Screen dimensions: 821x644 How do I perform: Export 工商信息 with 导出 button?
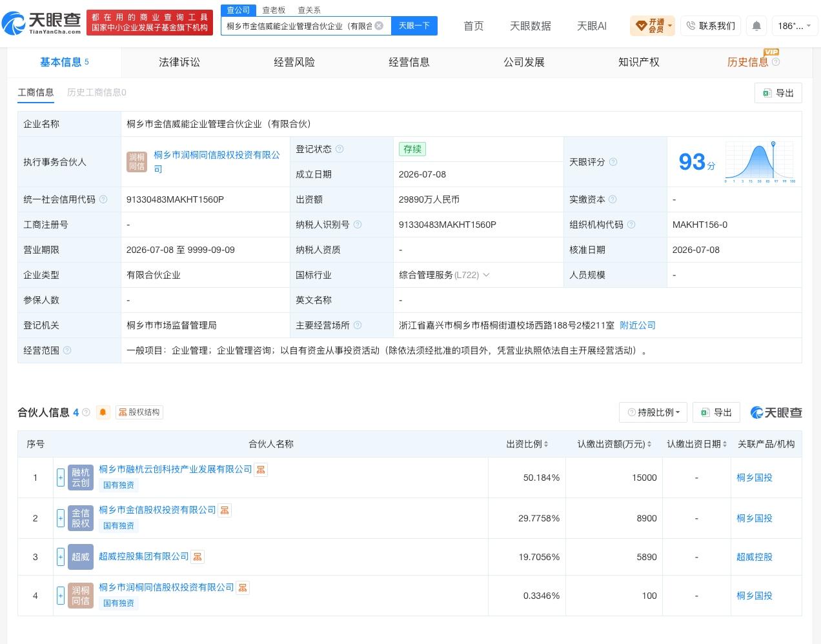click(x=778, y=93)
